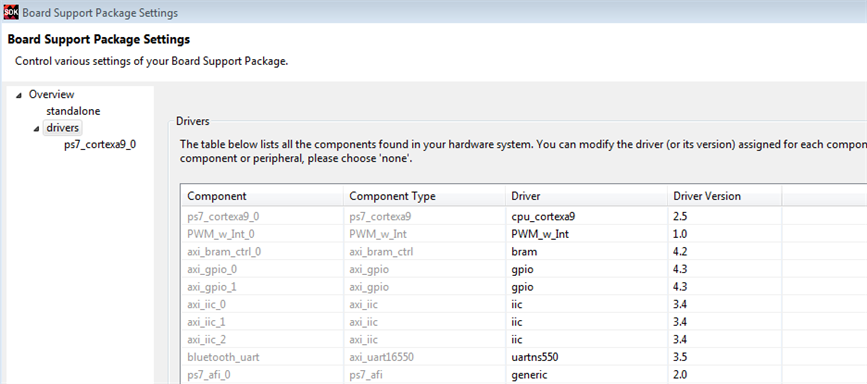Image resolution: width=867 pixels, height=384 pixels.
Task: Open iic driver cell for axi_iic_1
Action: 586,322
